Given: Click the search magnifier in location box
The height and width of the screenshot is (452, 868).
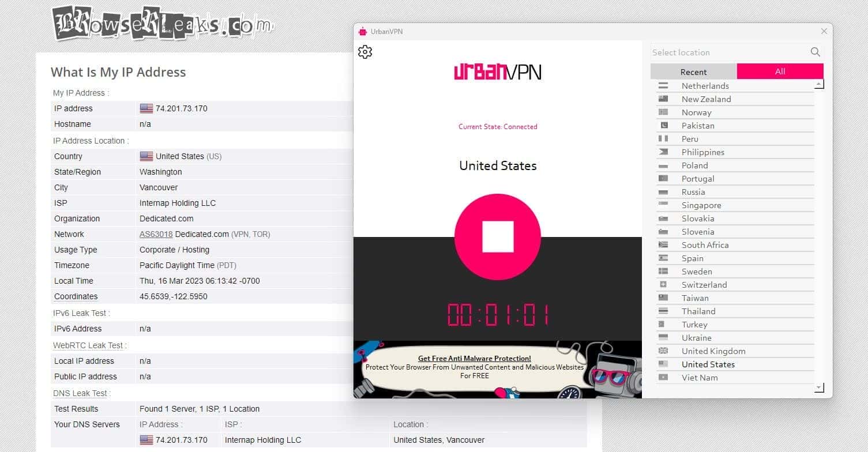Looking at the screenshot, I should [x=815, y=52].
